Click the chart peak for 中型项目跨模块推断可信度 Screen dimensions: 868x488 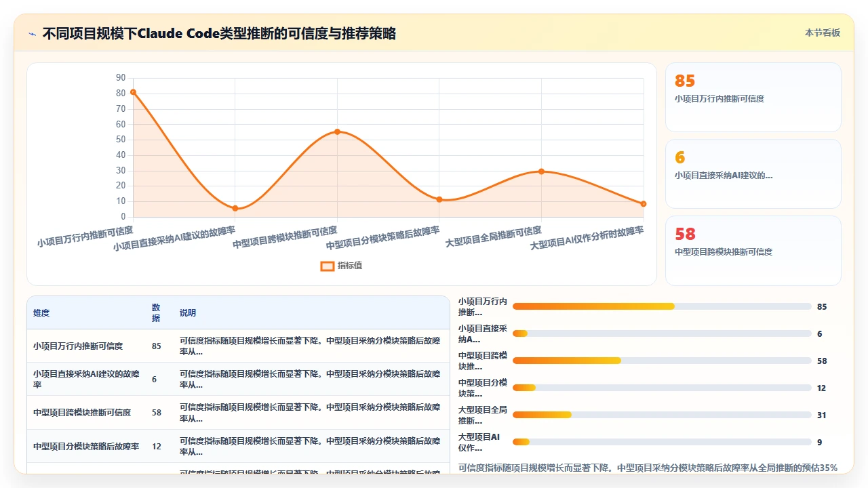click(x=337, y=131)
